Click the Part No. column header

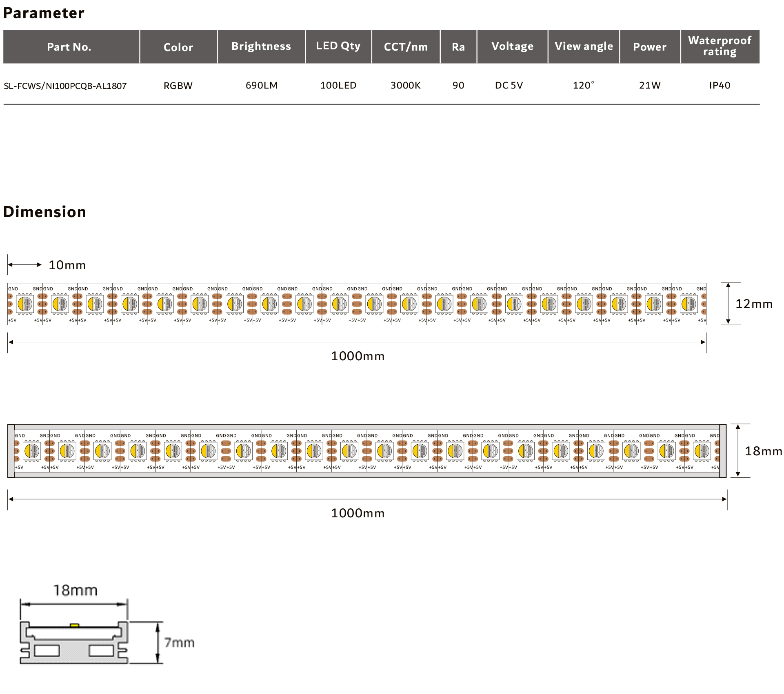tap(69, 47)
